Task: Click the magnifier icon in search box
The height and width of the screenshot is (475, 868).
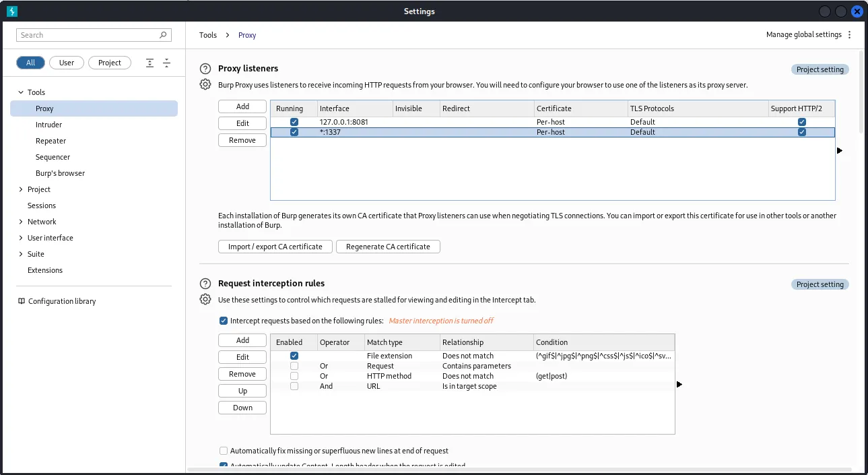Action: pyautogui.click(x=163, y=35)
